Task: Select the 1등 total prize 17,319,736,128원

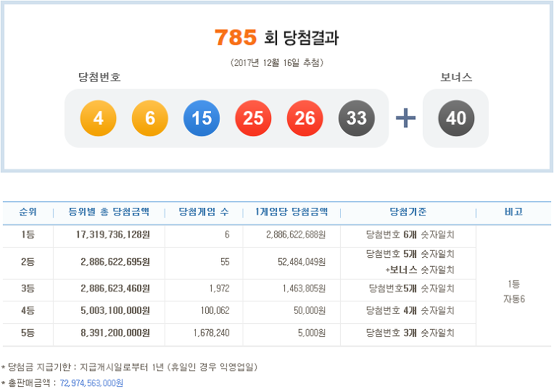Action: (x=102, y=235)
